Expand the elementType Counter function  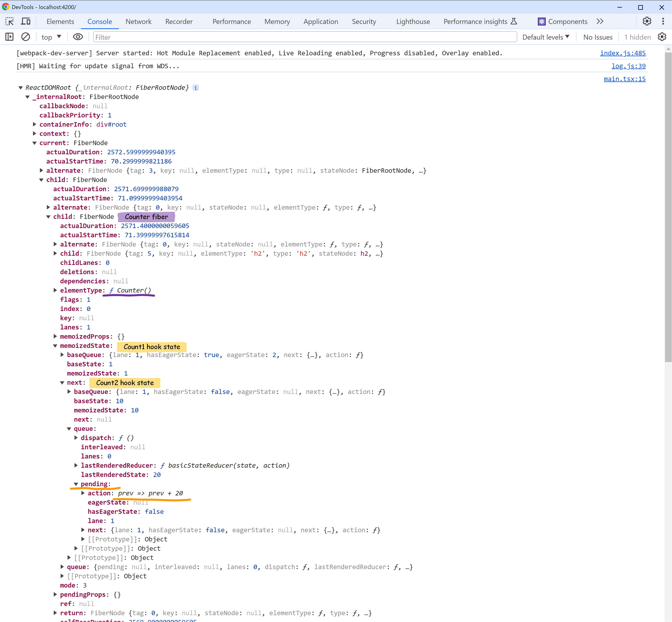coord(55,290)
